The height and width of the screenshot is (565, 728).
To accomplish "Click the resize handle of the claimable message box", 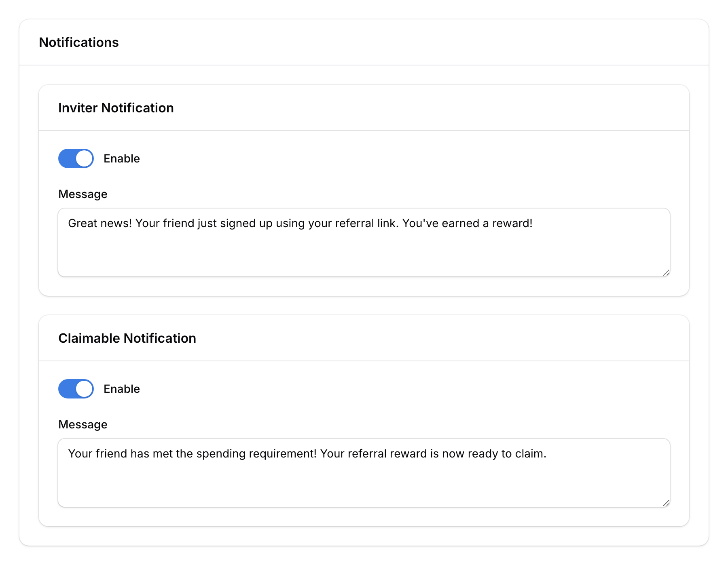I will coord(666,504).
